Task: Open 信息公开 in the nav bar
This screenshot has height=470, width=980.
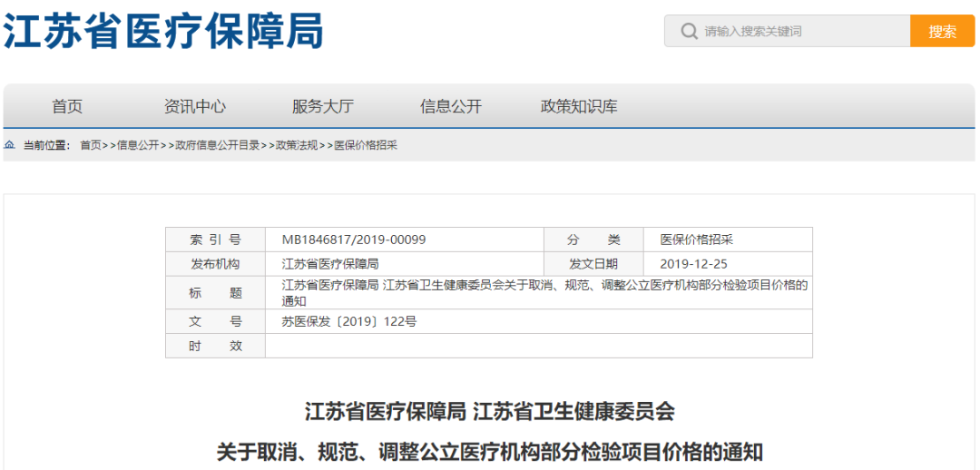Action: tap(451, 106)
